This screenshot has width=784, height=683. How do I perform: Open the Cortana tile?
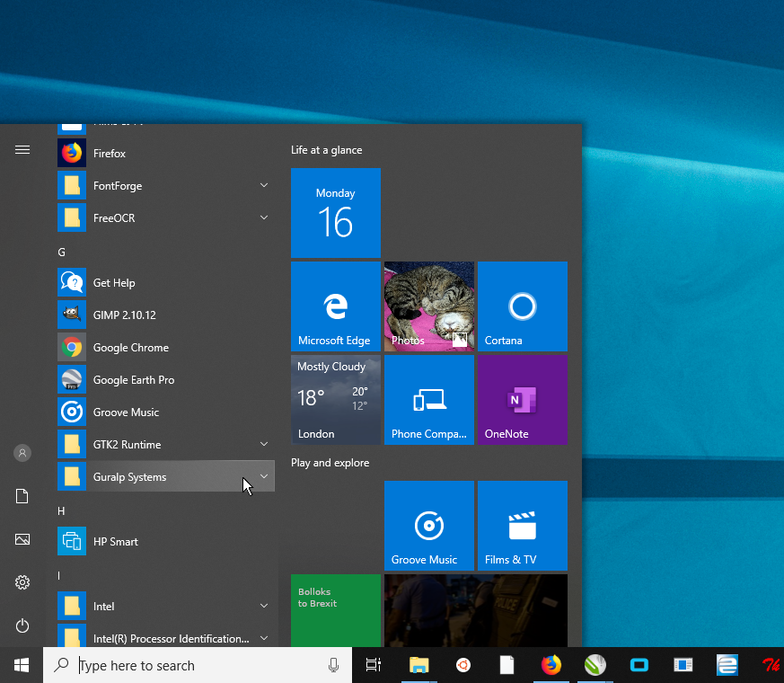coord(523,306)
